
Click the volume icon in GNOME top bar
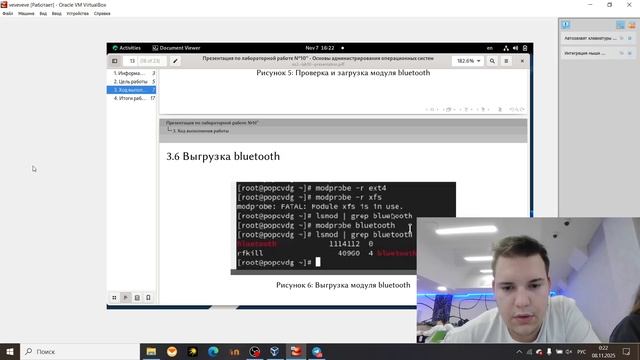click(x=516, y=48)
